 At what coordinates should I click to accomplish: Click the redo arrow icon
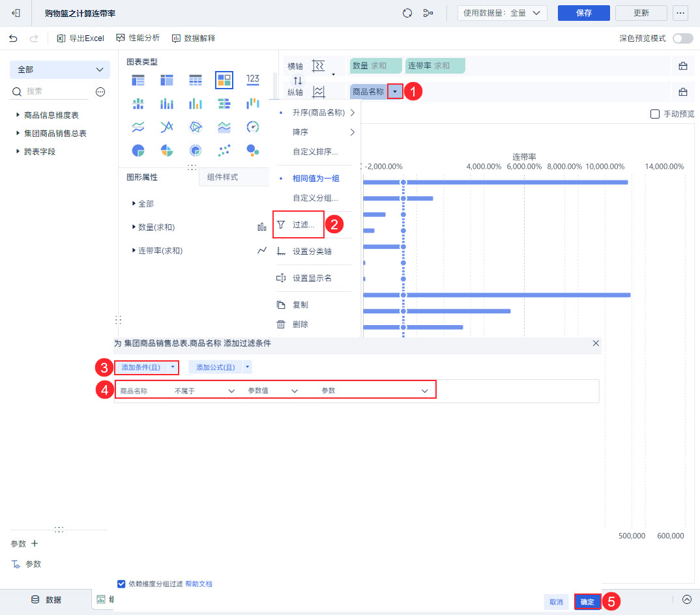coord(34,38)
